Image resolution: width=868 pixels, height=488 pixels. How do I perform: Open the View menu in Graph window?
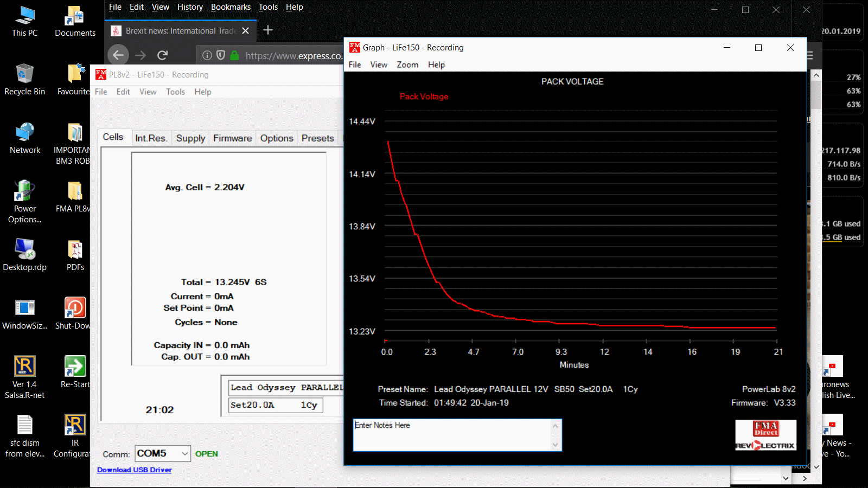point(378,65)
